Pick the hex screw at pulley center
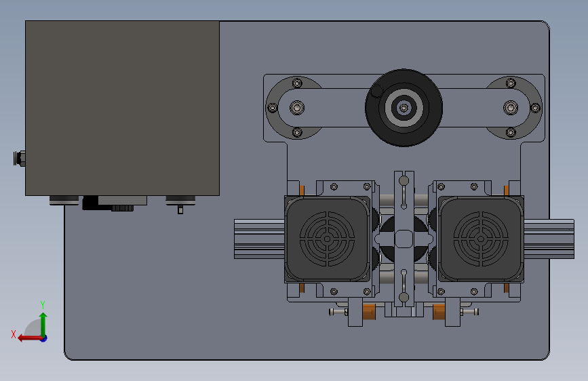588x381 pixels. point(404,108)
